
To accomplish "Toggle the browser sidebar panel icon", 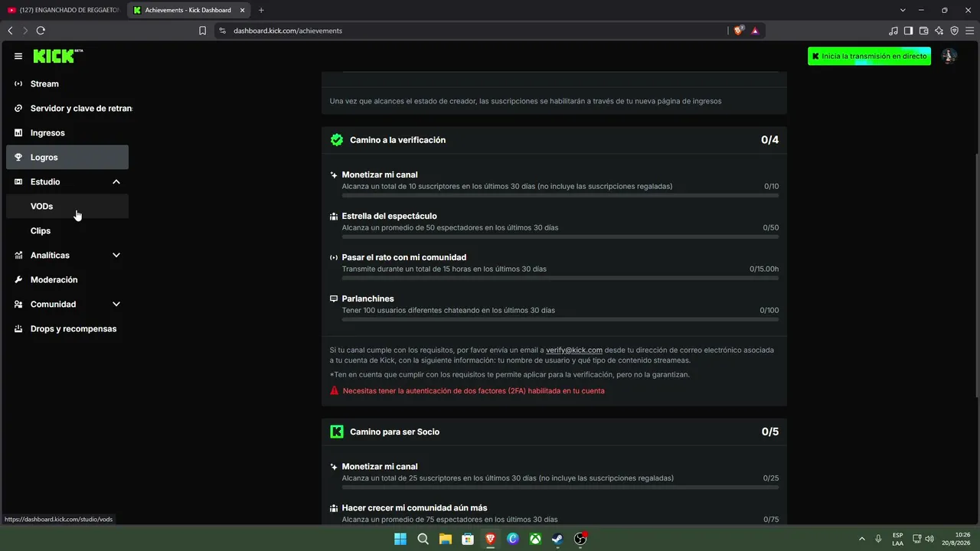I will coord(909,31).
